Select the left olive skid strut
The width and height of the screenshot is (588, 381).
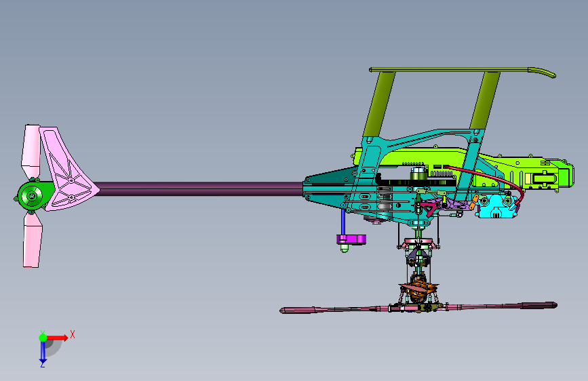coord(379,104)
